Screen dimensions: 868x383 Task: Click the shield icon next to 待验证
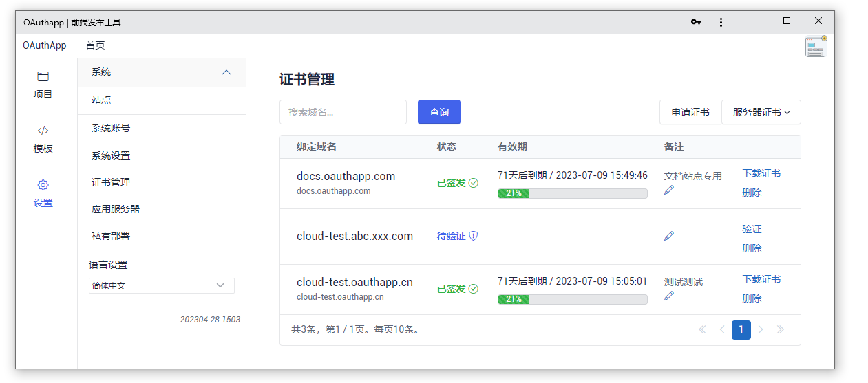coord(474,236)
